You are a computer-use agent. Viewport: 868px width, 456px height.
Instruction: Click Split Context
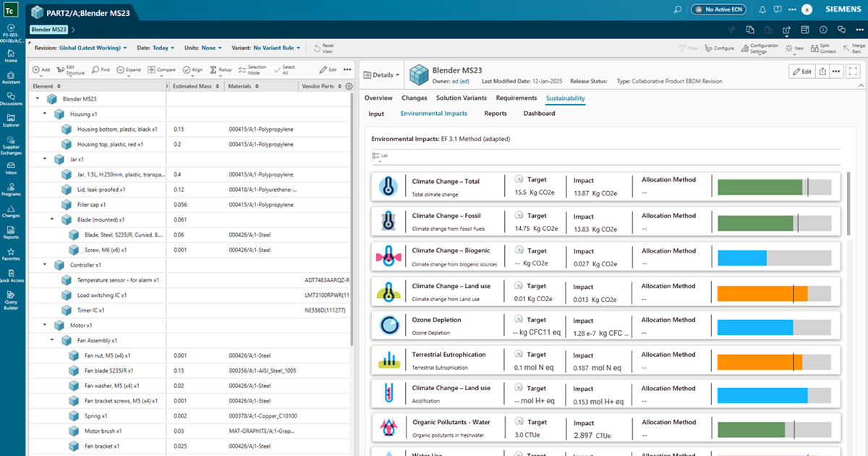823,48
